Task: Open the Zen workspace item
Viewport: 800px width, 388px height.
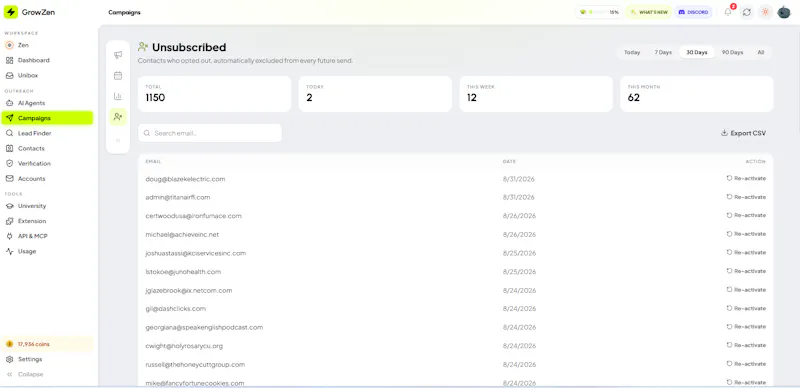Action: [x=47, y=45]
